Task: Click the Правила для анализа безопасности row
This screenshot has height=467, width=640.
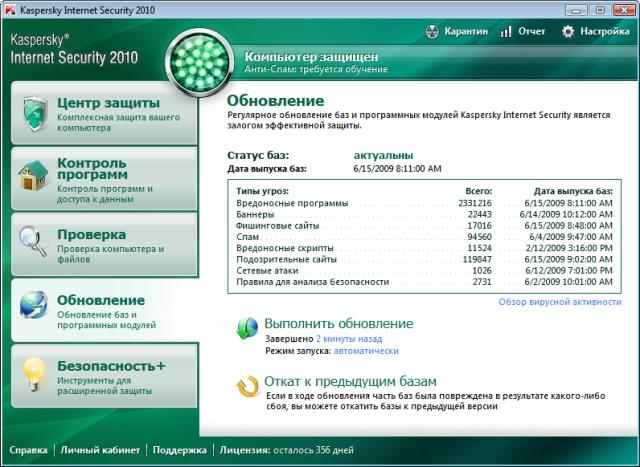Action: coord(424,282)
